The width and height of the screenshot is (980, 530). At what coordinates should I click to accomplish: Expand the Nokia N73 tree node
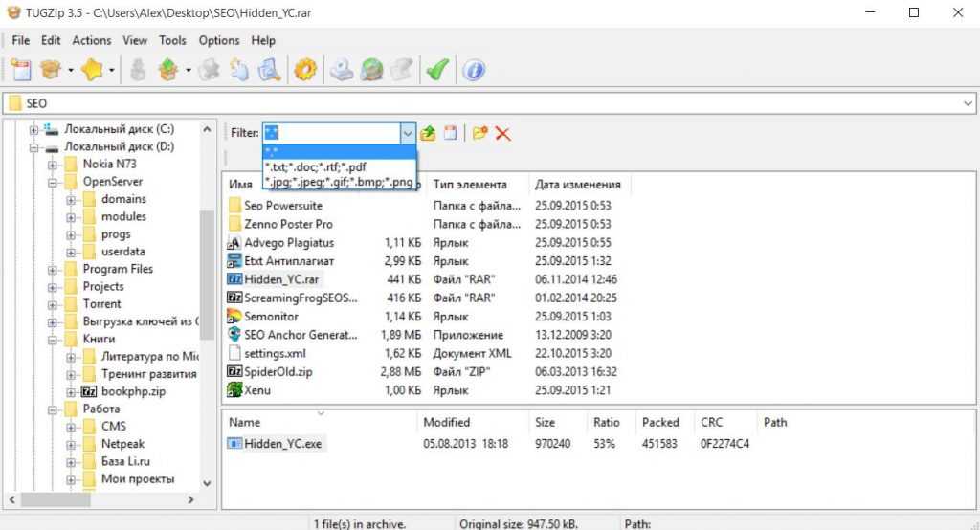54,164
